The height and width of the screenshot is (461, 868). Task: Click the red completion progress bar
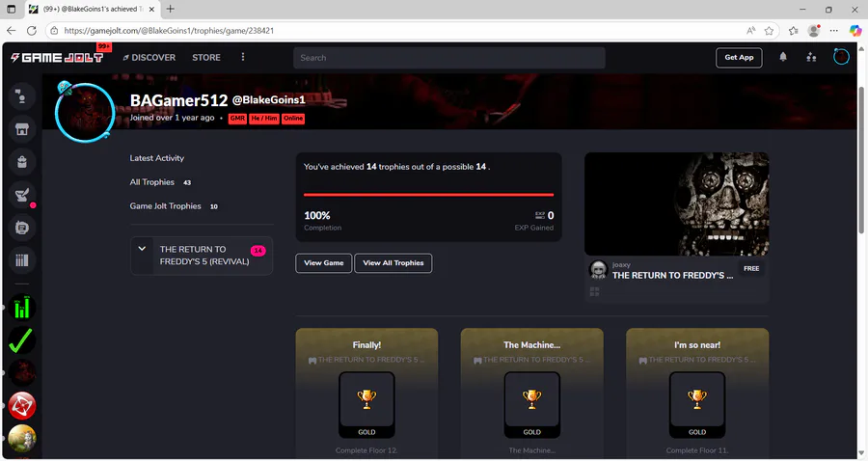(428, 195)
